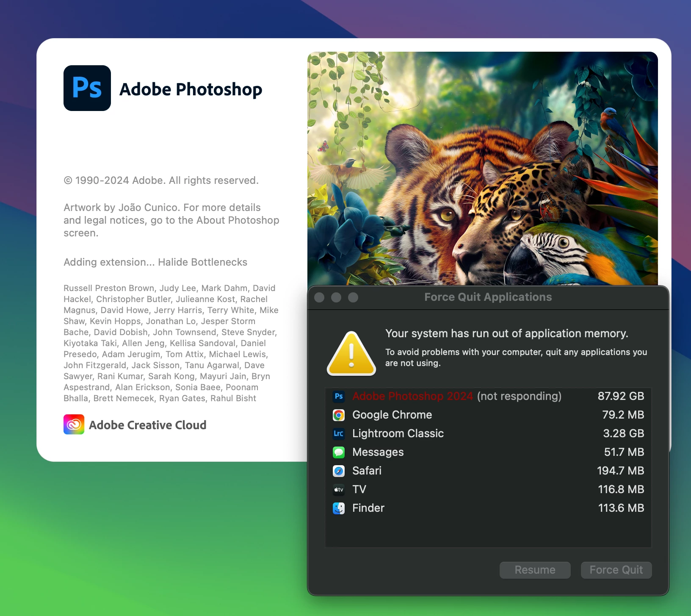Select Lightroom Classic in the application list

point(488,433)
